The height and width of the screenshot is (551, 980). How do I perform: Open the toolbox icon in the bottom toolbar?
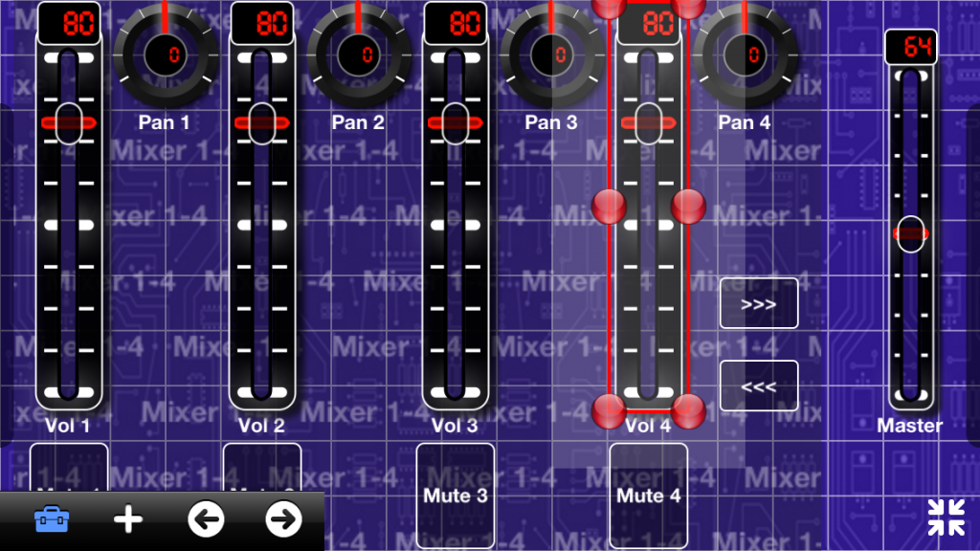(x=52, y=519)
